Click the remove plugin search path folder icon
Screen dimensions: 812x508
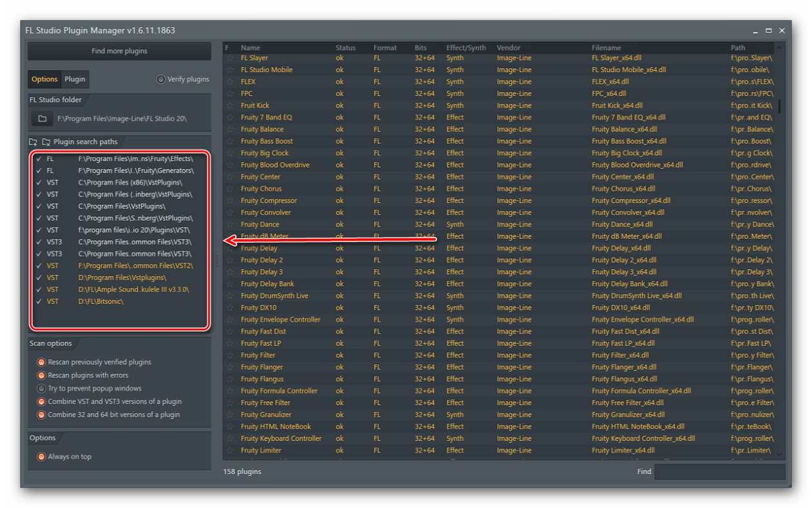(46, 142)
